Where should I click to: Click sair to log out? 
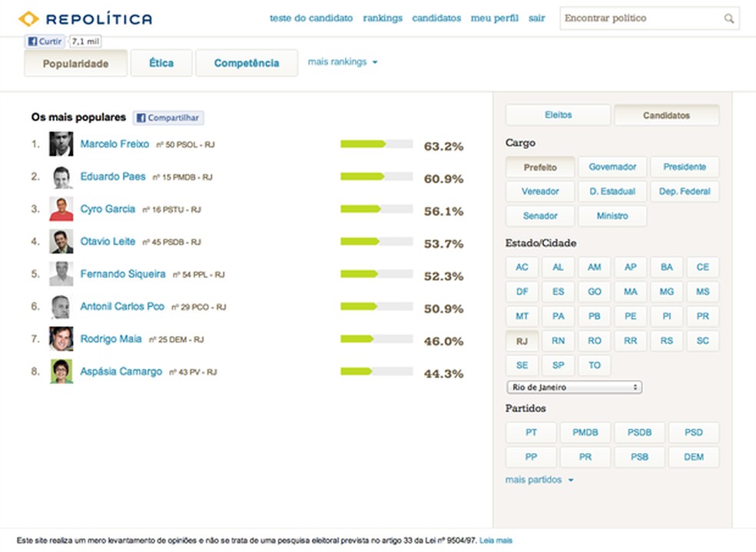point(536,18)
